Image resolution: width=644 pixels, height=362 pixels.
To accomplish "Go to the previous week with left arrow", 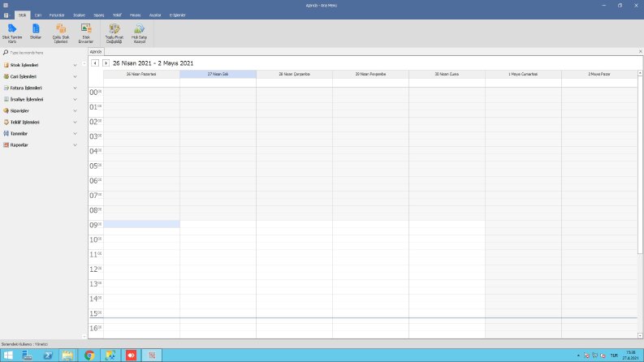I will [95, 62].
